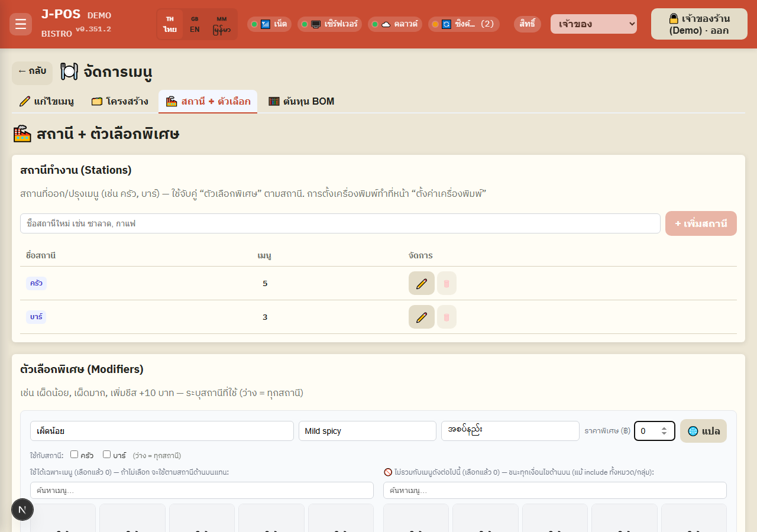757x532 pixels.
Task: Click the trash delete icon for ครัว station
Action: coord(447,283)
